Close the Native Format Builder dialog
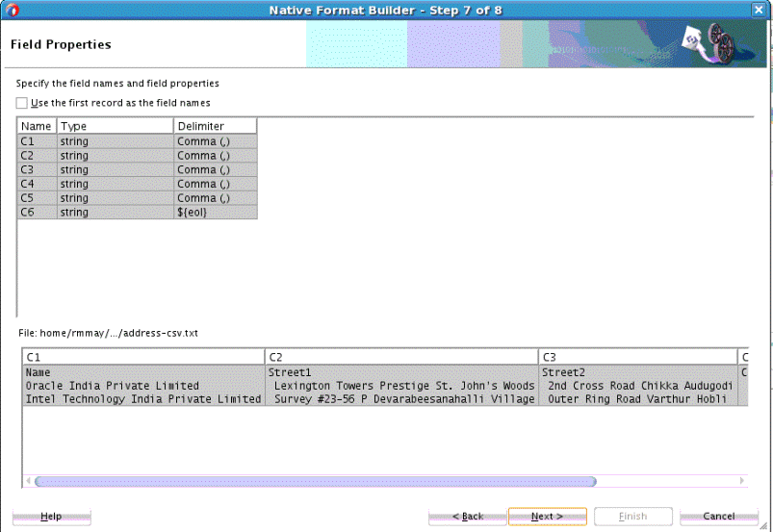 click(759, 10)
